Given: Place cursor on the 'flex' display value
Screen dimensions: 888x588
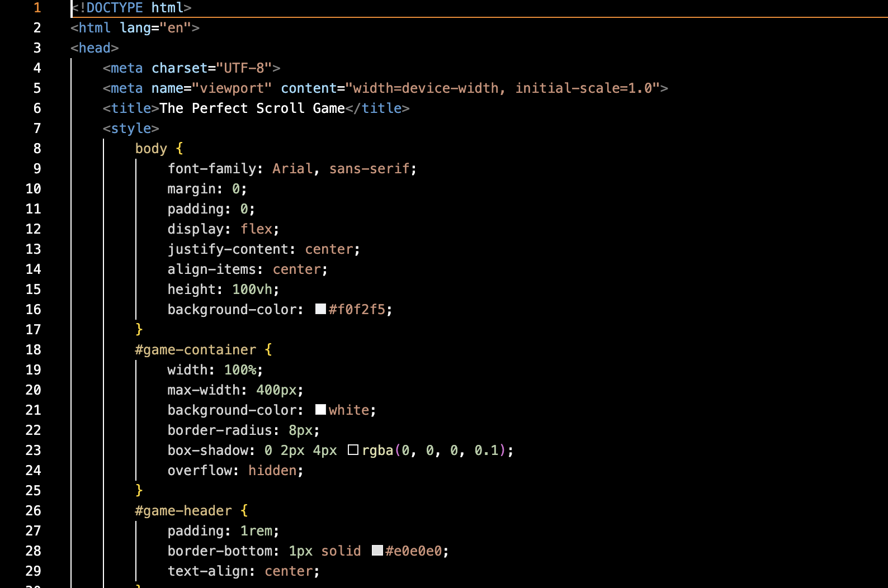Looking at the screenshot, I should point(256,229).
